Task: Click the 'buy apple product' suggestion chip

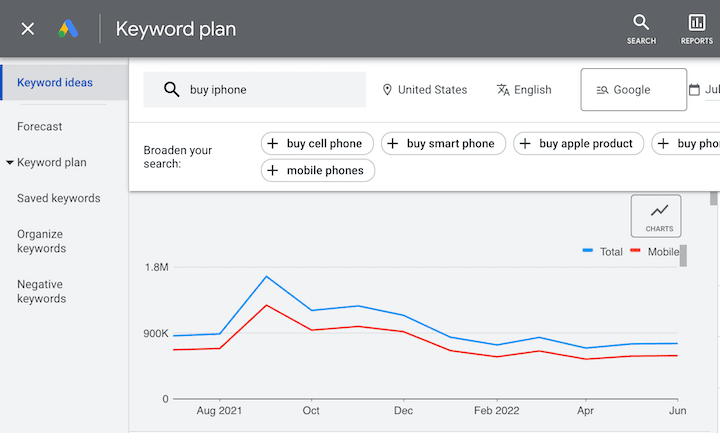Action: 579,143
